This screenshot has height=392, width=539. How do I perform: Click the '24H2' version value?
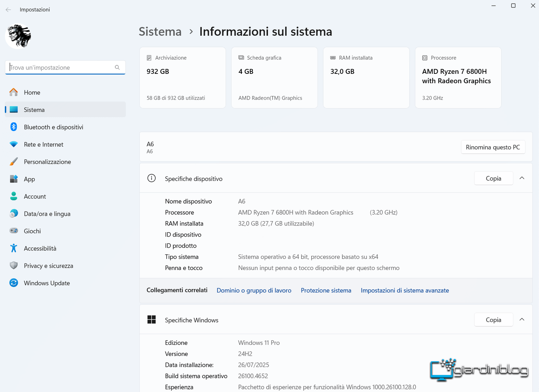245,354
